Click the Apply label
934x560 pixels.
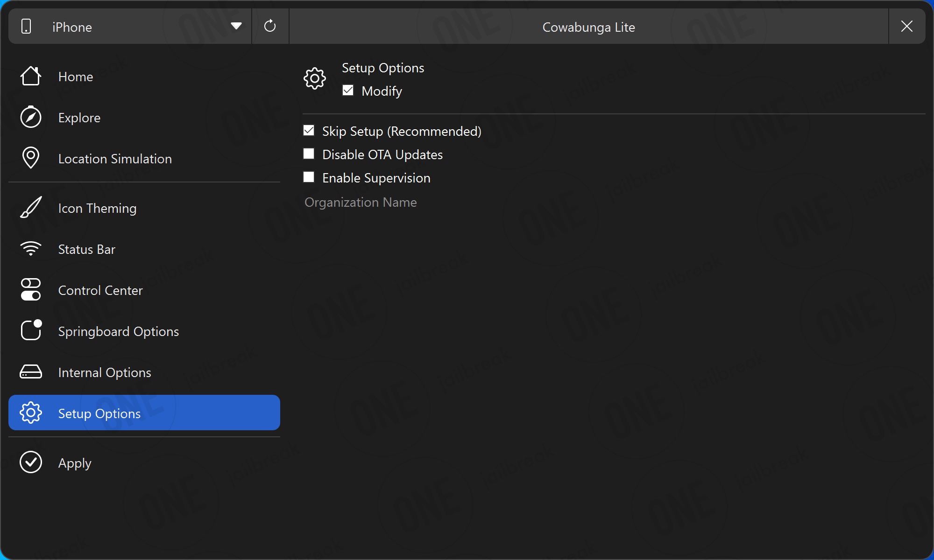pos(75,463)
